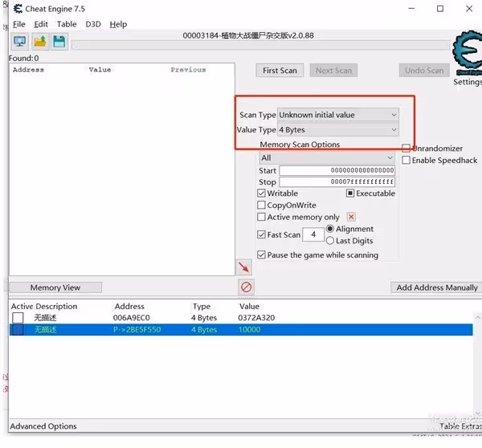Click the 4 Bytes type of first entry

coord(204,318)
